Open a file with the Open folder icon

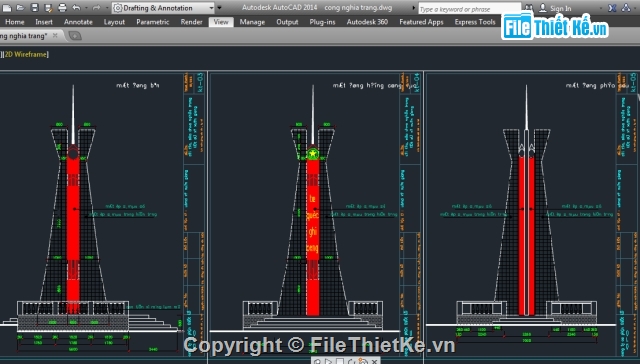(20, 8)
